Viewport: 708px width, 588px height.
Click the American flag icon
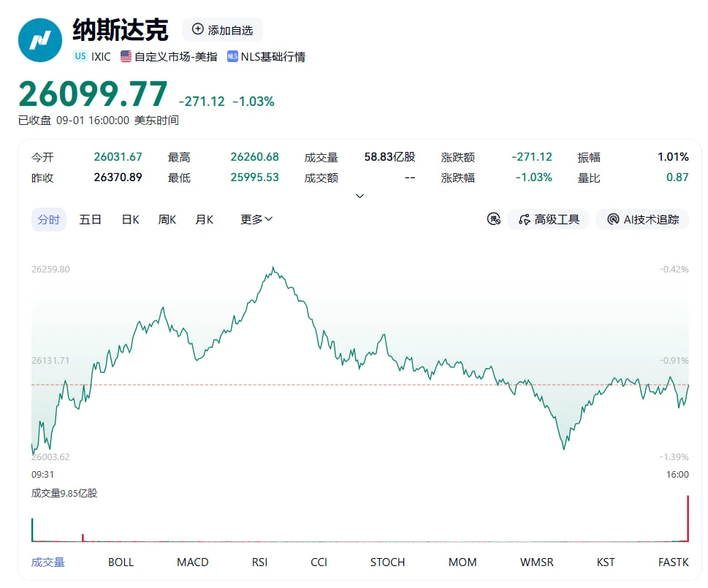[126, 56]
